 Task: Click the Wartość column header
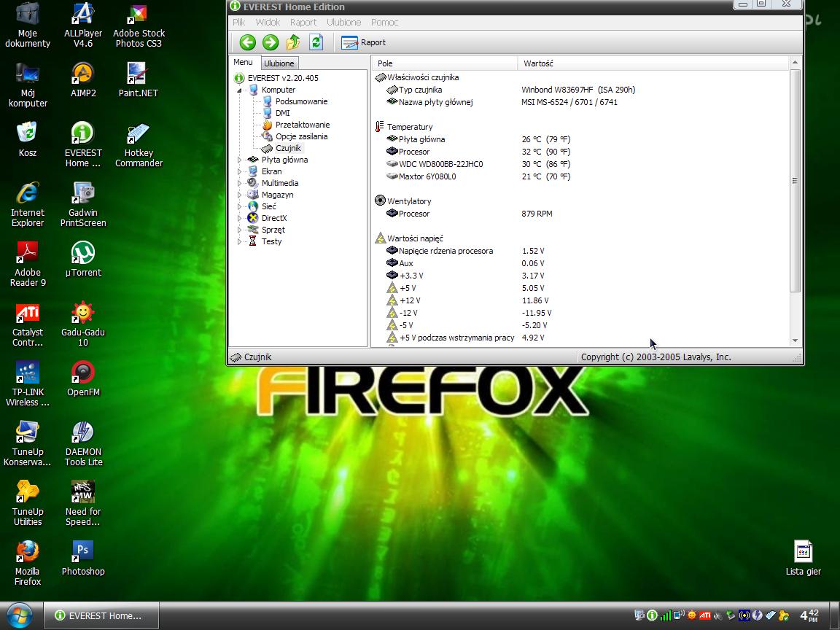653,63
